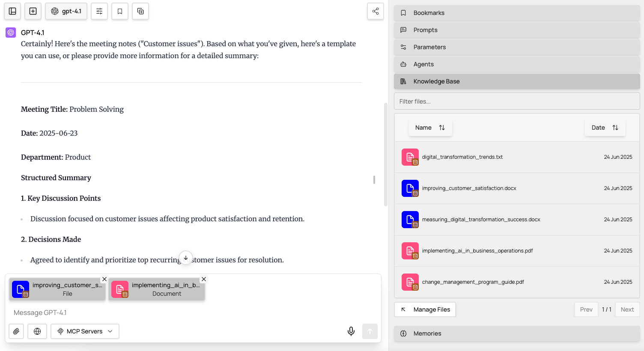
Task: Collapse the Knowledge Base section
Action: point(517,81)
